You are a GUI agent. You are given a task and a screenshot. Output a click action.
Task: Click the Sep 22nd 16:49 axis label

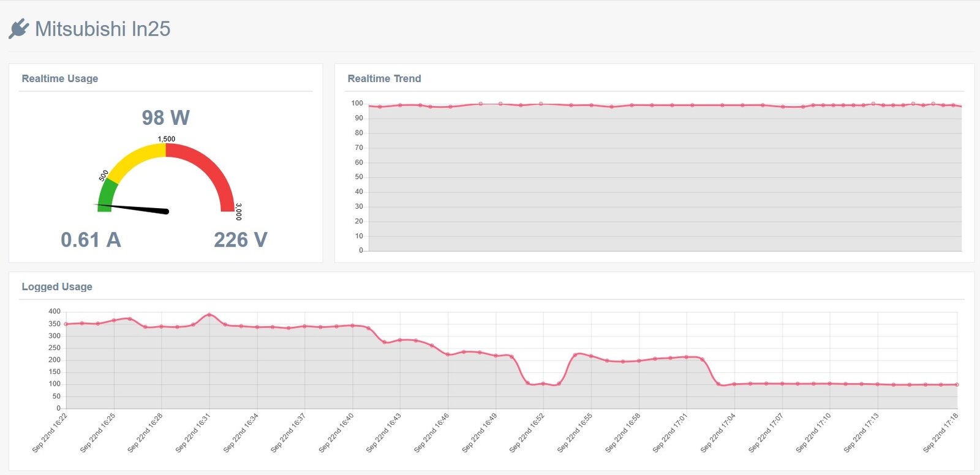pyautogui.click(x=480, y=433)
